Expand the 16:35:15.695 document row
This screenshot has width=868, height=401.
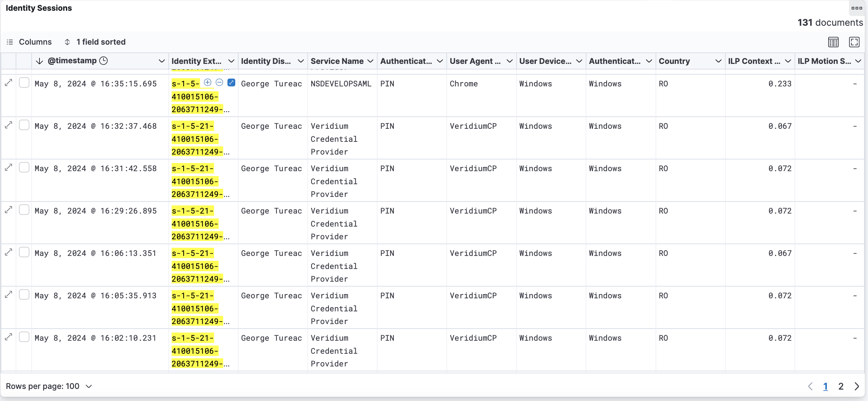click(8, 83)
